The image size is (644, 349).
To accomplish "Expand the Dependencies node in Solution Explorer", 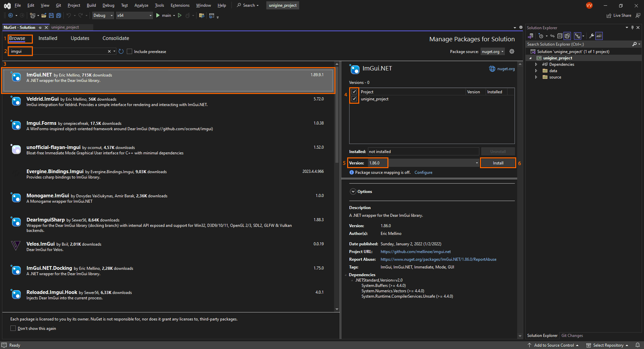I will (x=536, y=64).
